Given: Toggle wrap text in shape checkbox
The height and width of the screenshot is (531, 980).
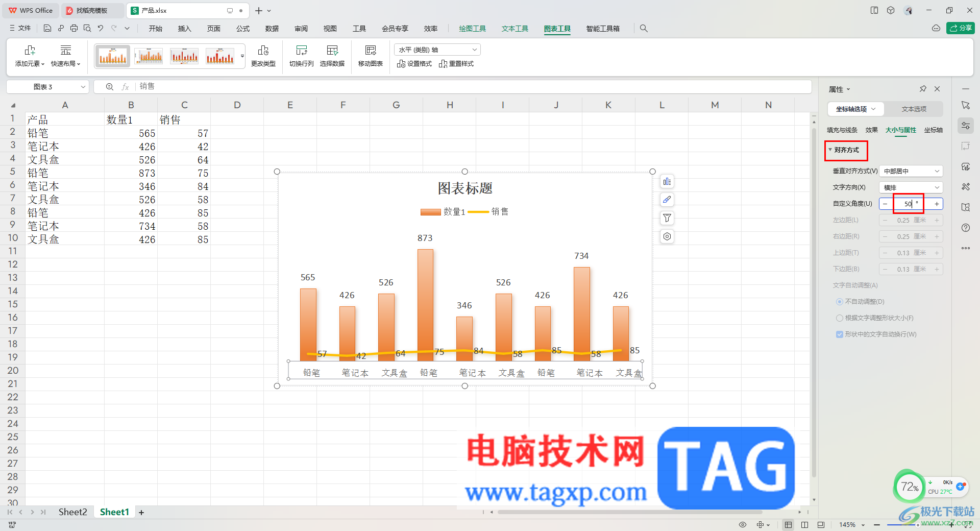Looking at the screenshot, I should tap(840, 334).
